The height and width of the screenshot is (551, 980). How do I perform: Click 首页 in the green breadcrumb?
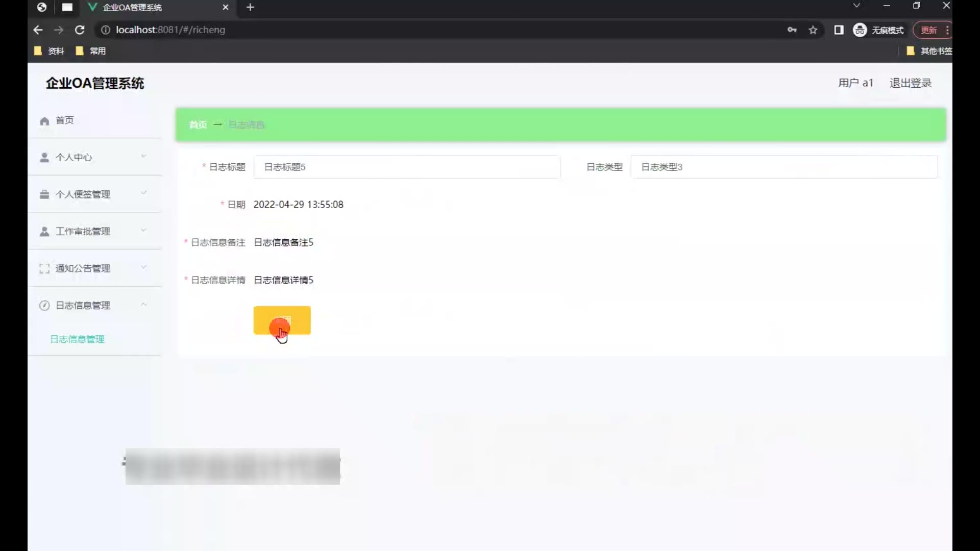pyautogui.click(x=198, y=125)
